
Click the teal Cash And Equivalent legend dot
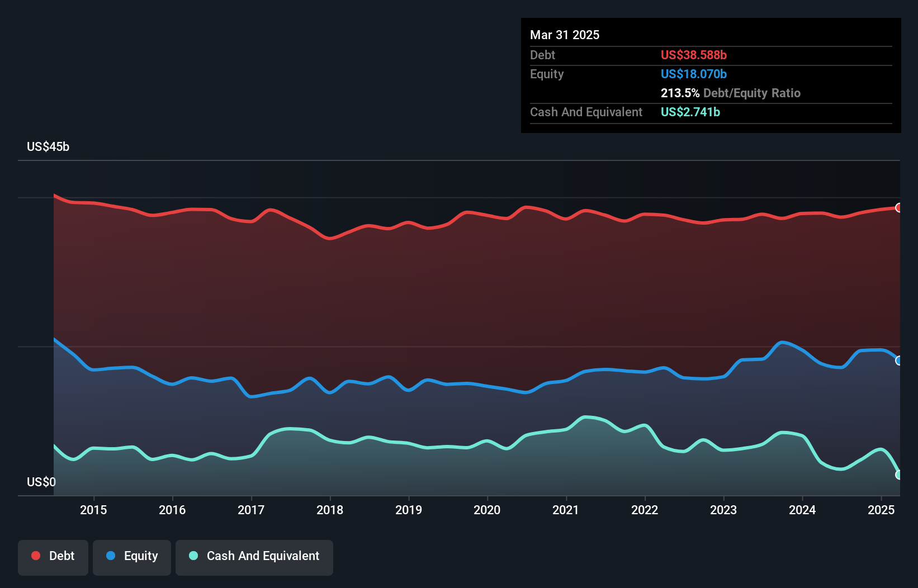tap(193, 556)
